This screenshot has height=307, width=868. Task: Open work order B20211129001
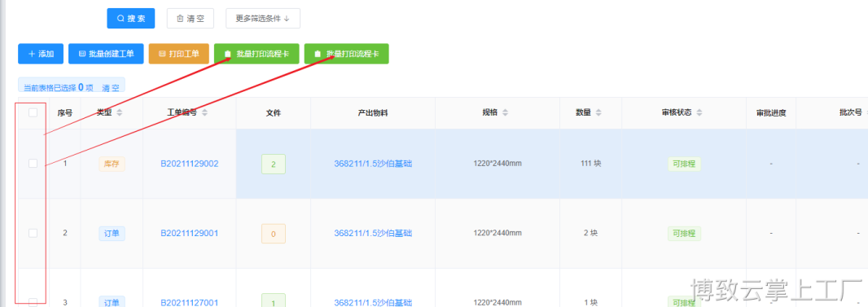tap(190, 234)
